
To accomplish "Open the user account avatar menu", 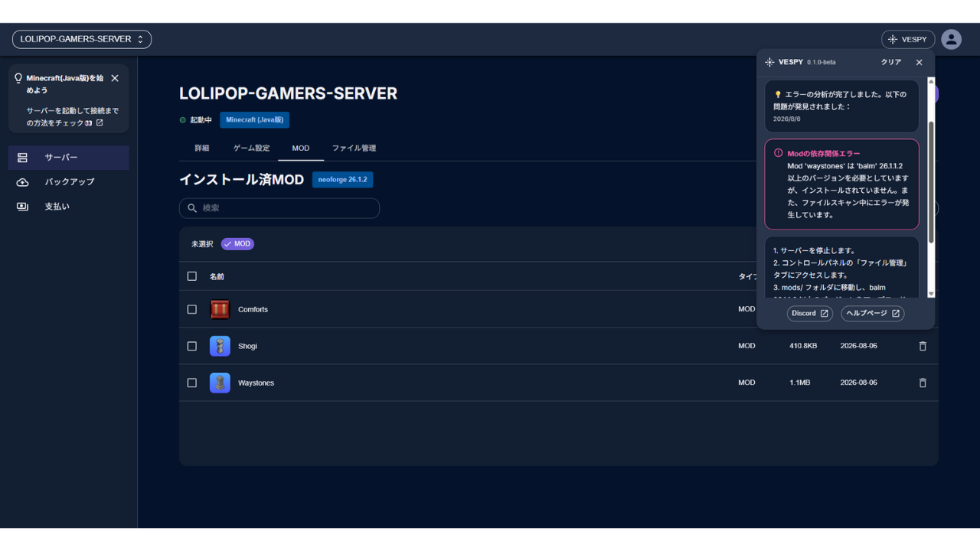I will [952, 39].
